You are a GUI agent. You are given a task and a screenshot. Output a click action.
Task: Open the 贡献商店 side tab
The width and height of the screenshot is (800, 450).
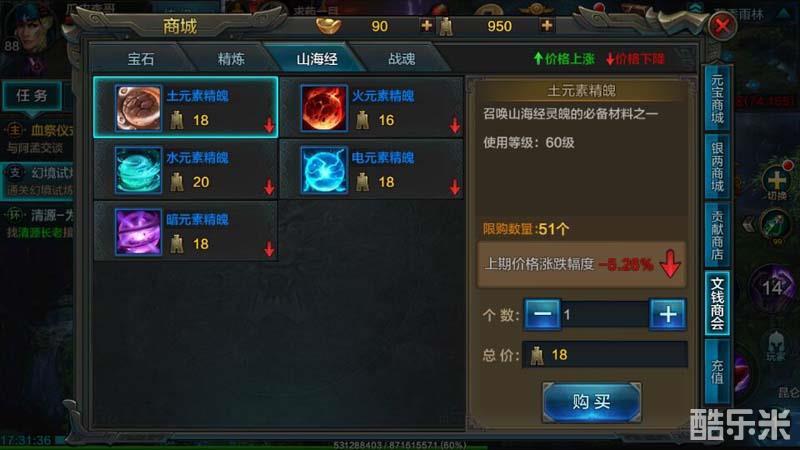pyautogui.click(x=717, y=235)
